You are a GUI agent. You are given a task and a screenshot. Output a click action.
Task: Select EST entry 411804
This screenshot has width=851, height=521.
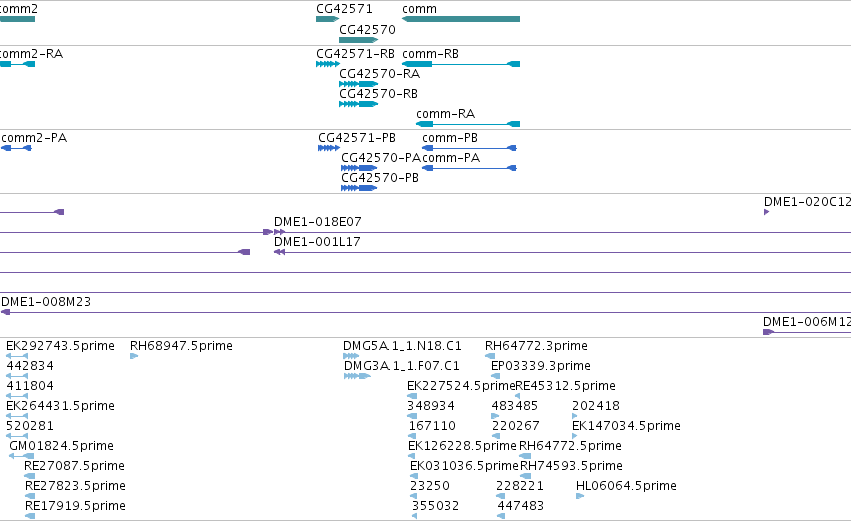coord(30,386)
